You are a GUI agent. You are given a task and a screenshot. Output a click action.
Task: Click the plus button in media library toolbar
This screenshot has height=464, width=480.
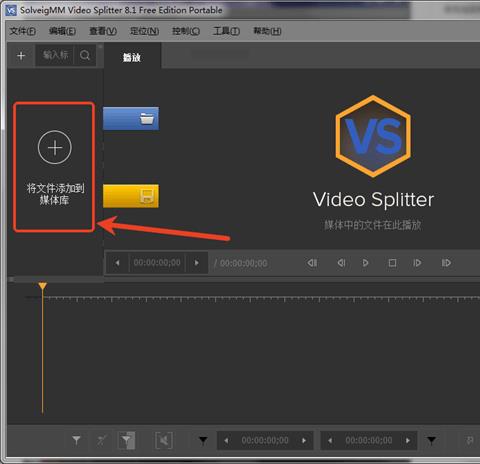tap(21, 56)
